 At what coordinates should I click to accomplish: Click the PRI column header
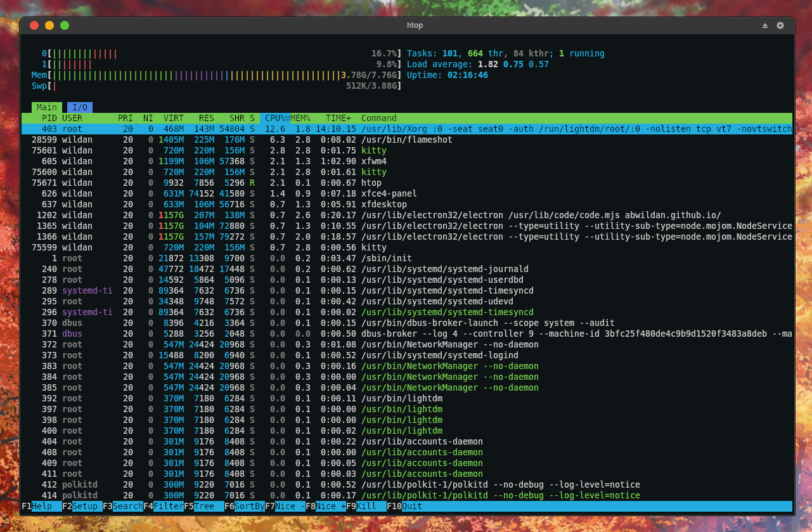pyautogui.click(x=126, y=118)
